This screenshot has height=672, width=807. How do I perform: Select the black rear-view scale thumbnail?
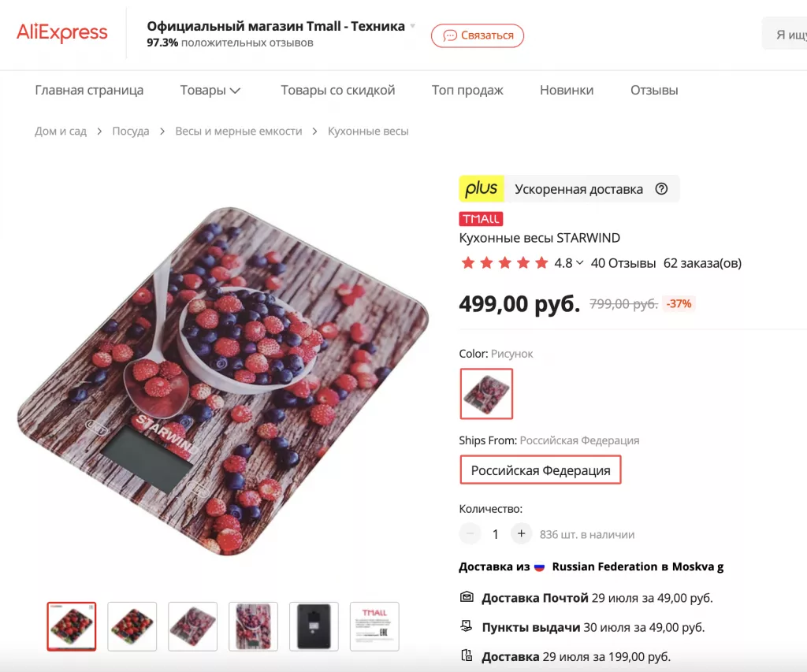(x=314, y=626)
